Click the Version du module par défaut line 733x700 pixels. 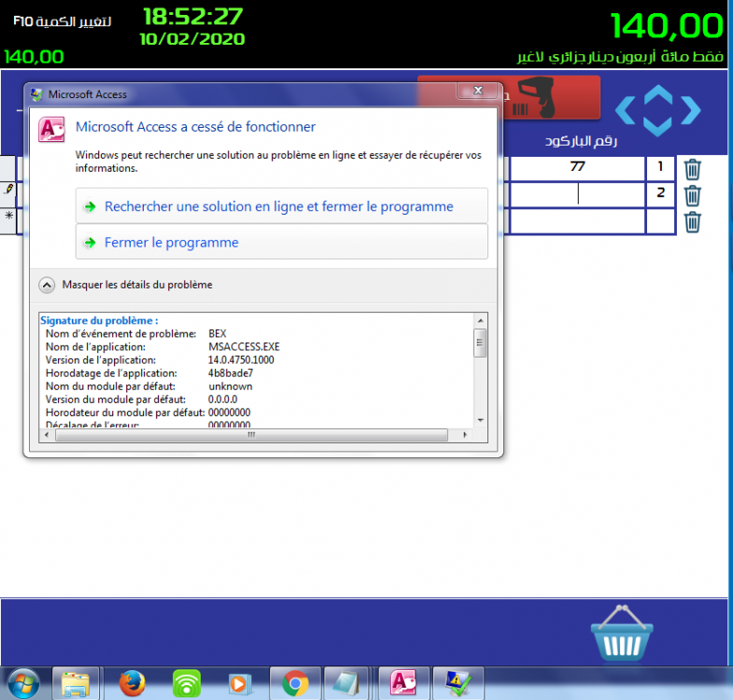(x=142, y=399)
